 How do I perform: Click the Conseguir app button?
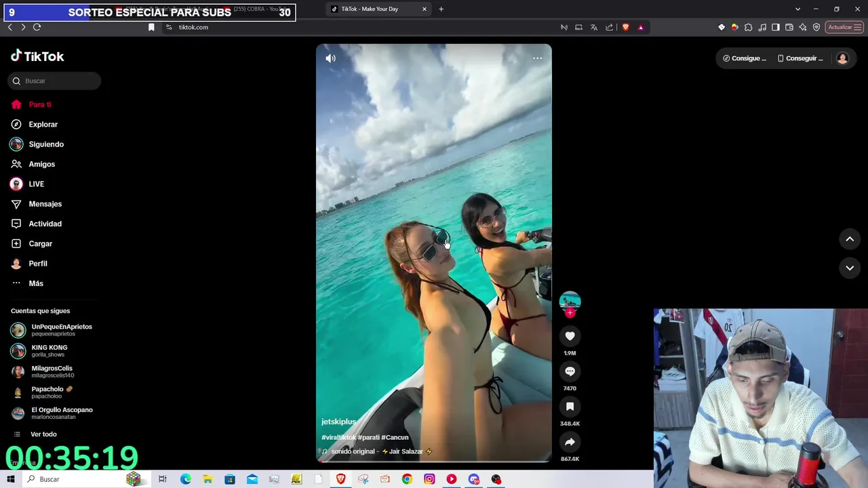[x=800, y=58]
